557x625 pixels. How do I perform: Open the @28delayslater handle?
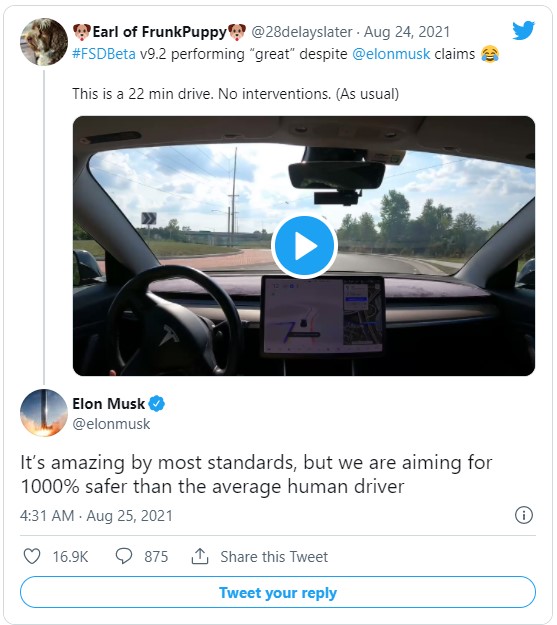click(302, 32)
